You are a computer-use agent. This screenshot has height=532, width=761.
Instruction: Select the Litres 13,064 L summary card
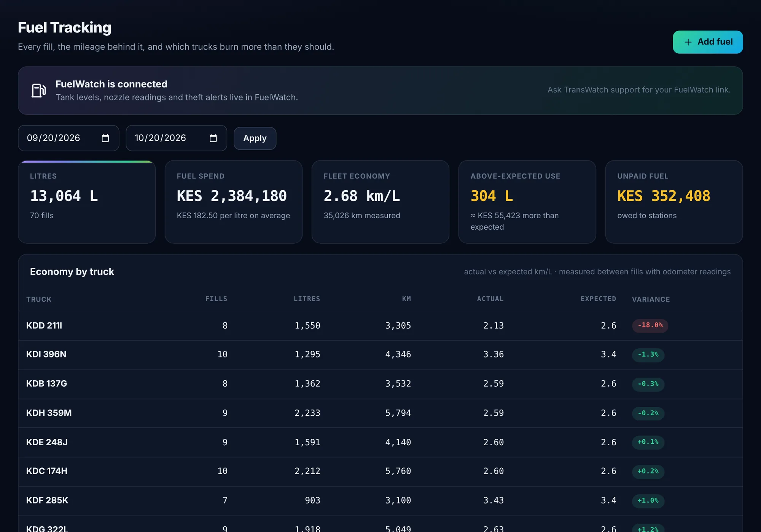coord(87,202)
